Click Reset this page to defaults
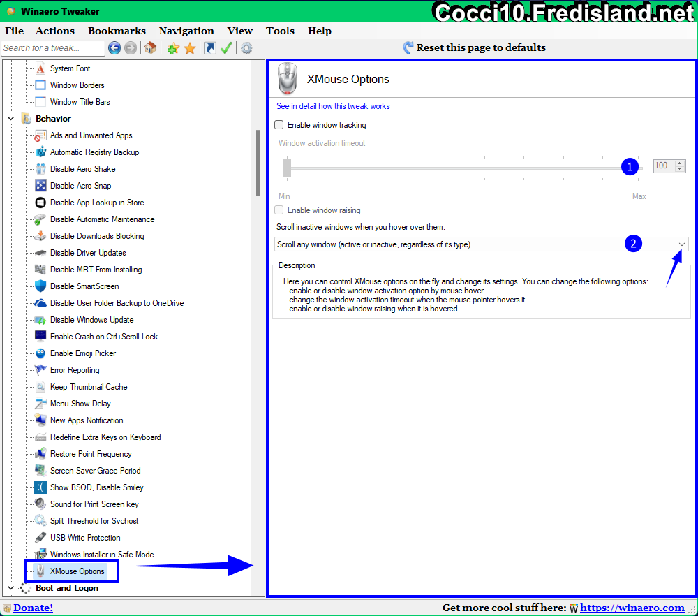 [x=475, y=47]
